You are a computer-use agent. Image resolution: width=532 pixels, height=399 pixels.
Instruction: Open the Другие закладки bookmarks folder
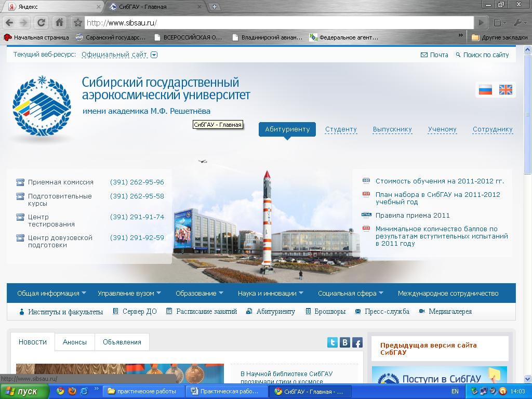pos(499,37)
